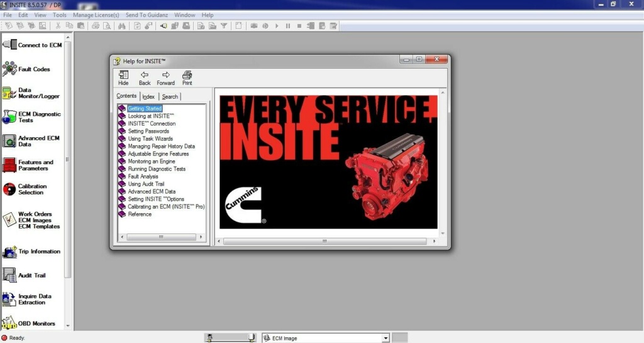The image size is (644, 343).
Task: Click the Copy toolbar icon
Action: coord(69,26)
